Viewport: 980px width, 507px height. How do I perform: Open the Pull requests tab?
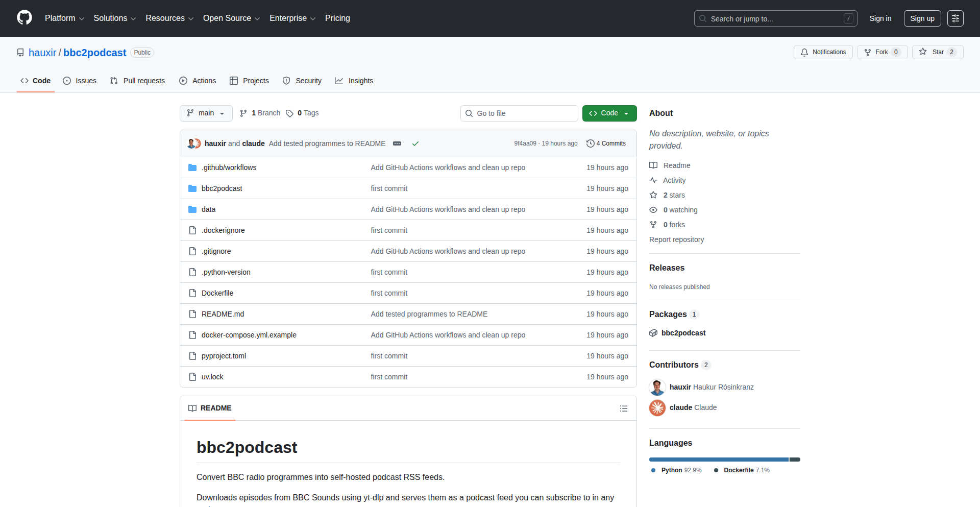point(138,81)
